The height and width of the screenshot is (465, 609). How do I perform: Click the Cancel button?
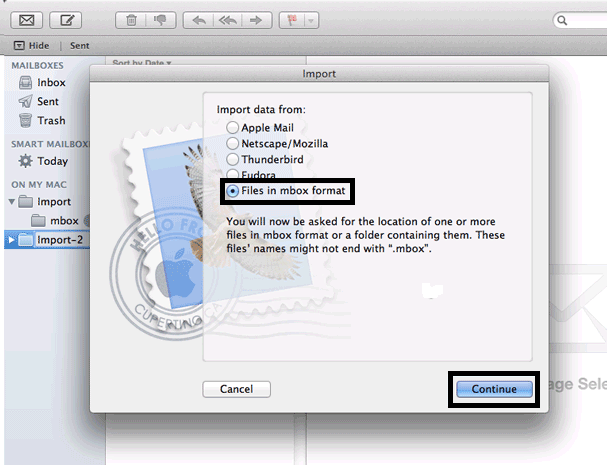point(237,389)
